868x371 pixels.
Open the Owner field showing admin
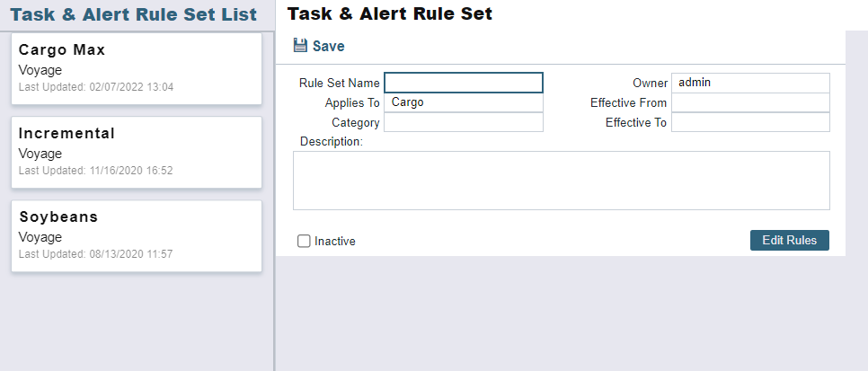(750, 83)
